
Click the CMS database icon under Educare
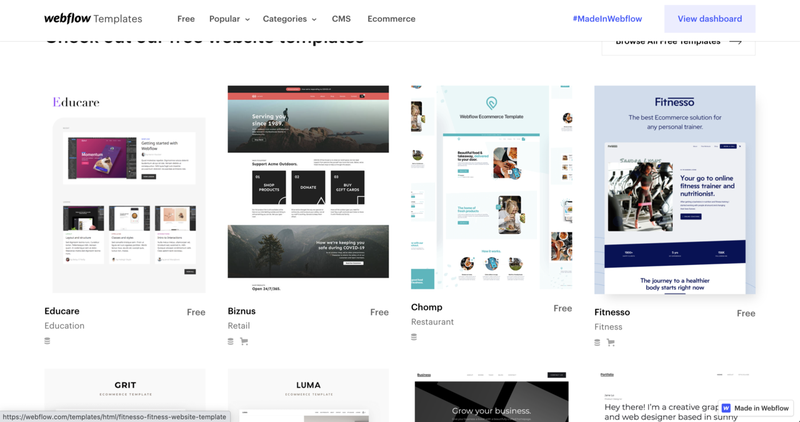coord(47,341)
